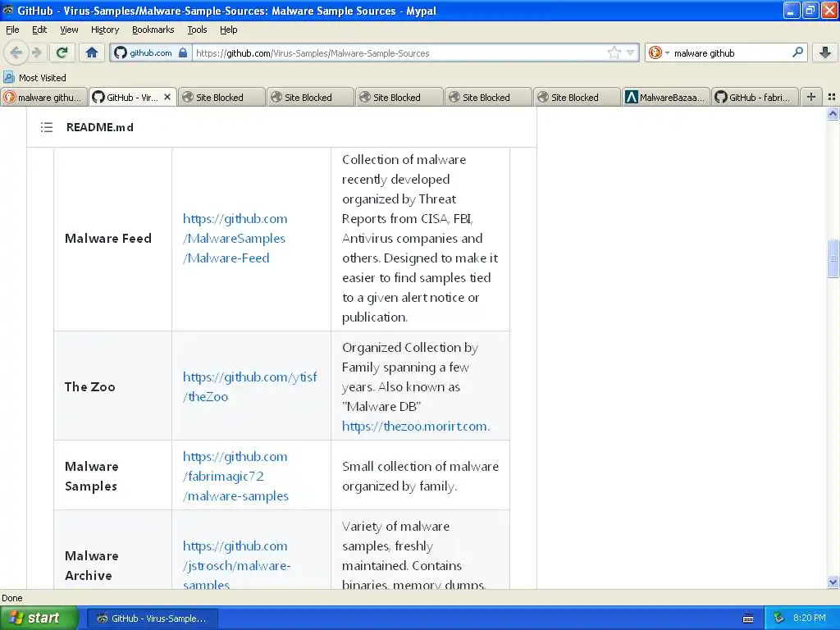Click the scrollbar down arrow

click(833, 582)
